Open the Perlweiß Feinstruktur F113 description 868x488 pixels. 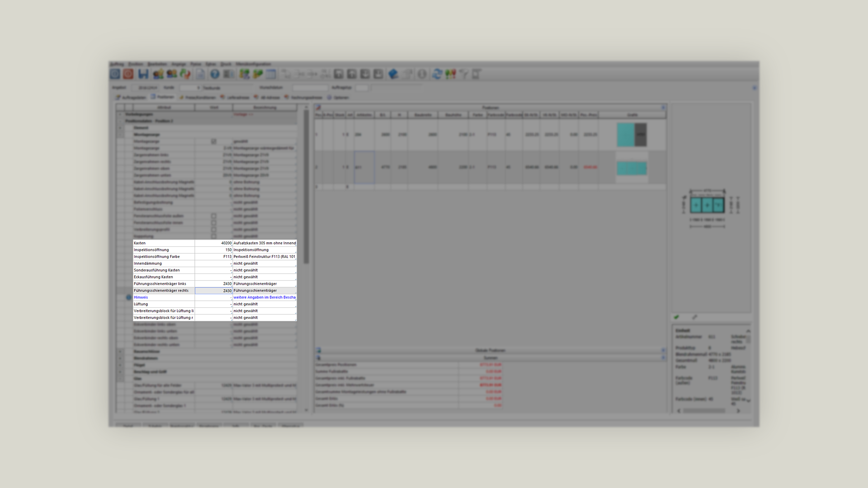click(264, 257)
